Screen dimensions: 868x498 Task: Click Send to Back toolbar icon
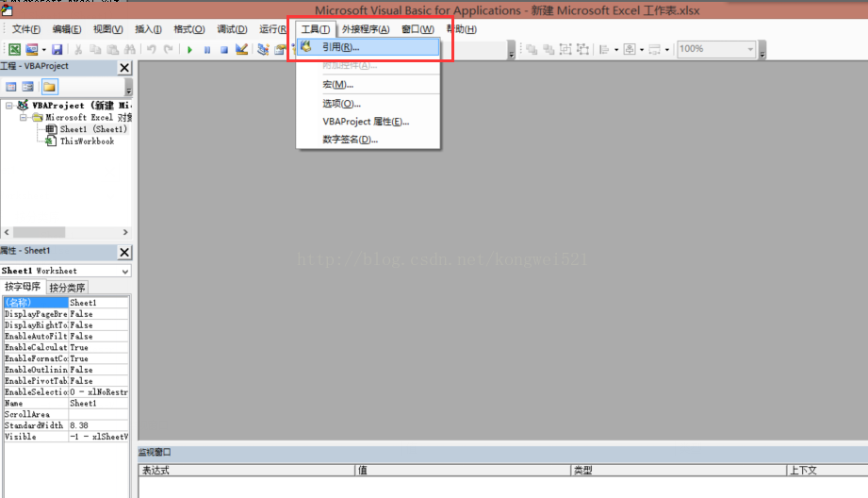(549, 49)
